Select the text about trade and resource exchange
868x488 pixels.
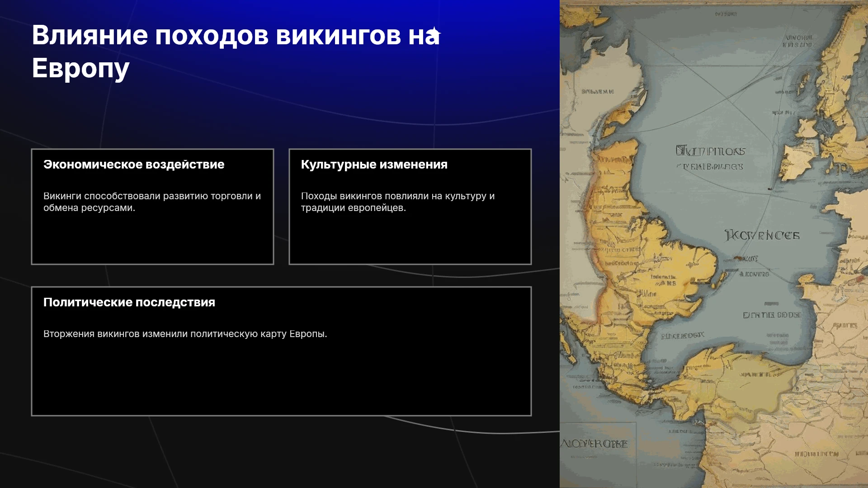[x=152, y=202]
